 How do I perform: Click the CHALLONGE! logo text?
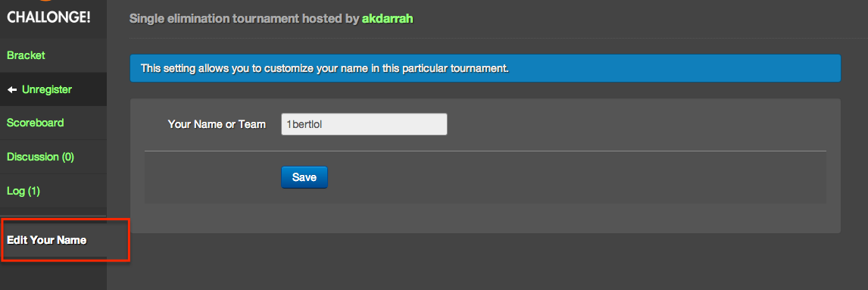point(48,17)
